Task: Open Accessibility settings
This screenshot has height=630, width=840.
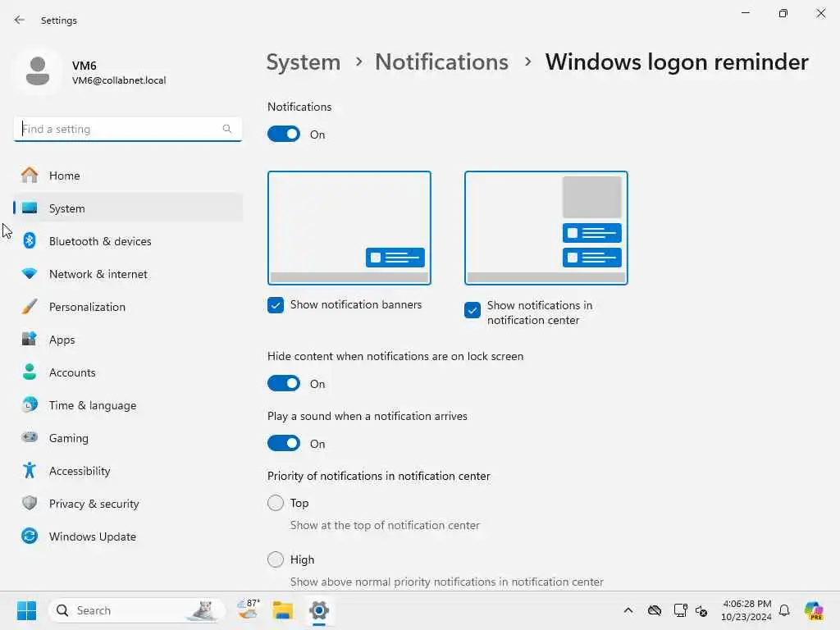Action: click(x=128, y=470)
